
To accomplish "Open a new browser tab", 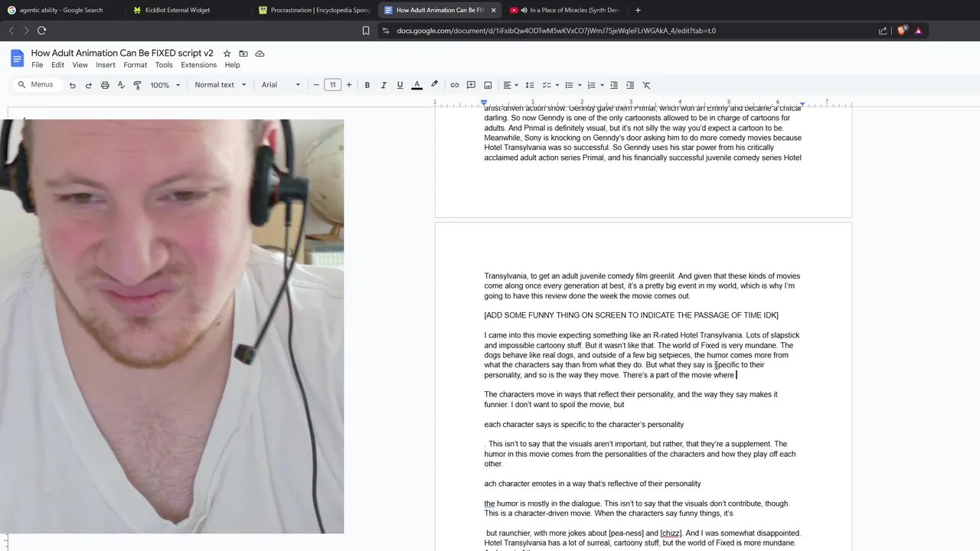I will 638,10.
